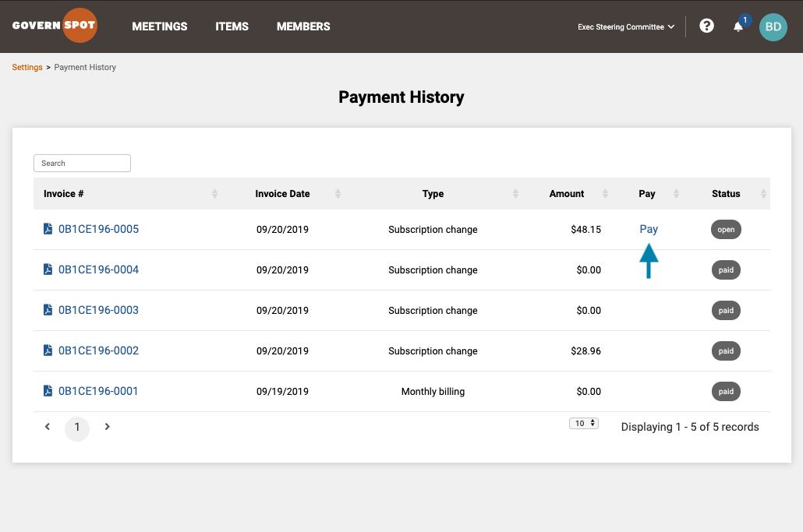Screen dimensions: 803x532
Task: Select Subscription change cell for invoice 0B1CE196-0005
Action: (433, 229)
